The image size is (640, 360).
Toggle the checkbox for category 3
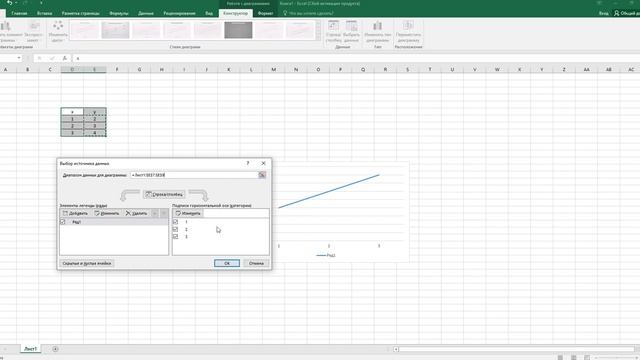(x=176, y=236)
